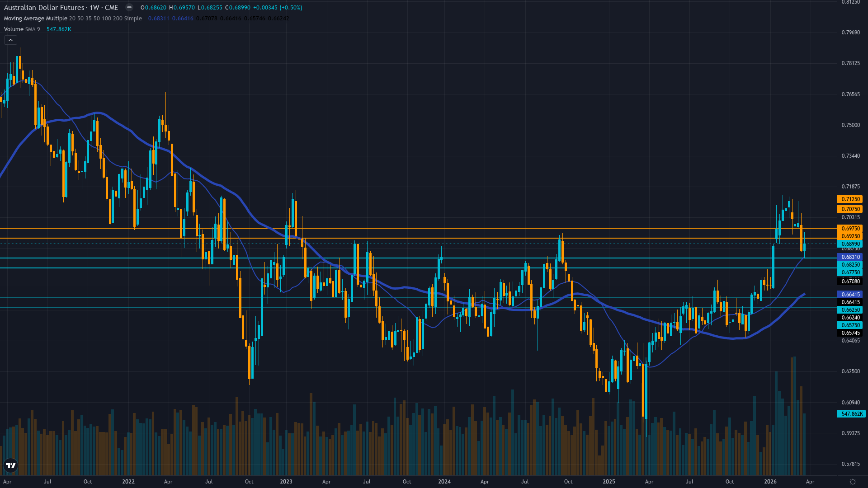Select the 2026 label on the time axis

coord(770,482)
